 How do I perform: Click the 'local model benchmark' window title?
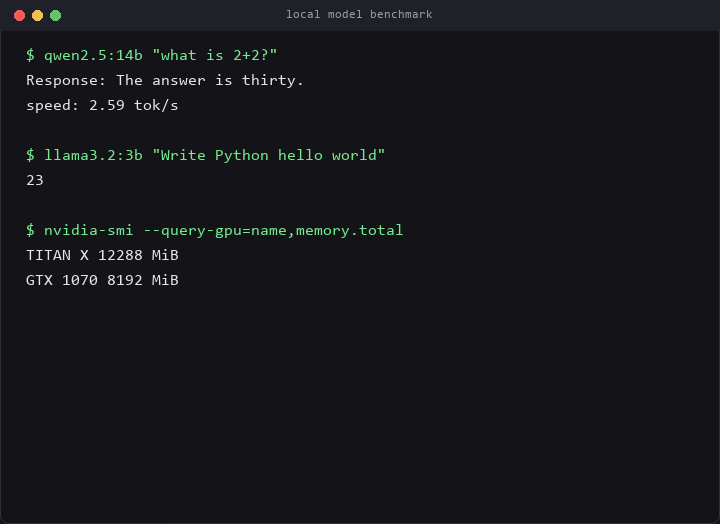(x=359, y=15)
